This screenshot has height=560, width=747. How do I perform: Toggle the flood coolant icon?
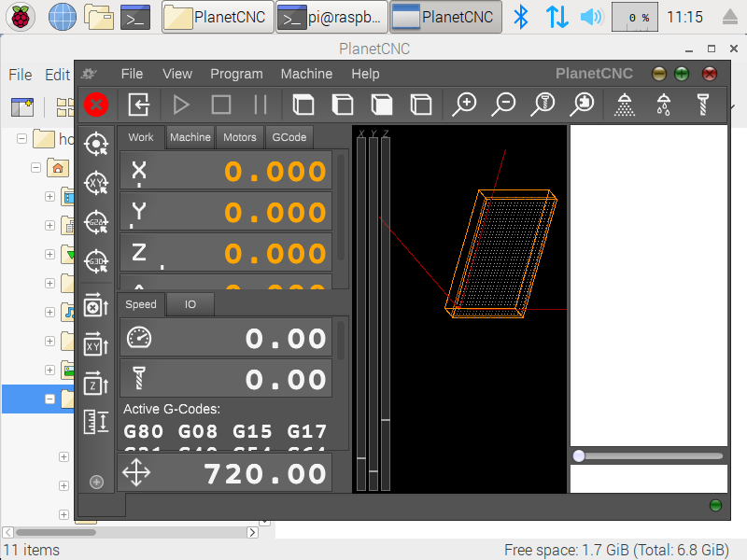click(663, 105)
